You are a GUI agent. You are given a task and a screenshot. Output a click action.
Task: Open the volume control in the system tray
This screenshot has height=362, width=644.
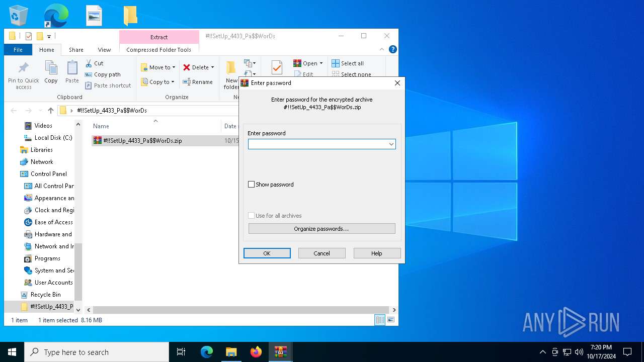[579, 352]
